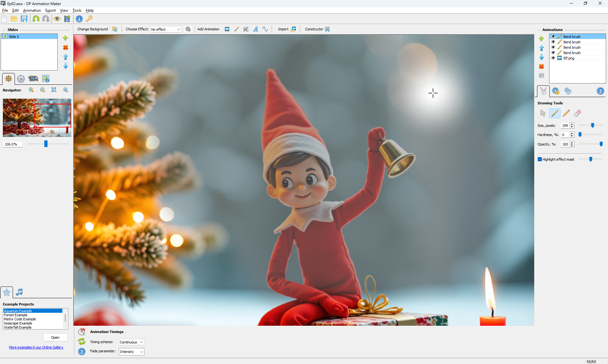This screenshot has height=364, width=608.
Task: Click the Constructor tools icon
Action: 327,29
